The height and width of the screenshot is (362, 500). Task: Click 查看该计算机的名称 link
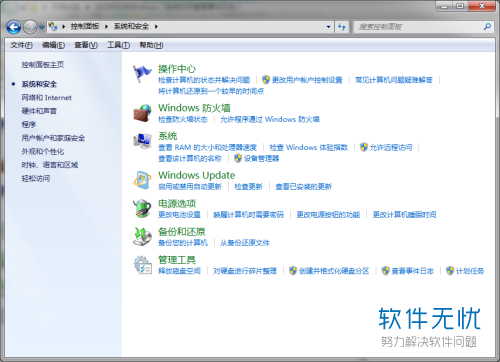point(190,158)
